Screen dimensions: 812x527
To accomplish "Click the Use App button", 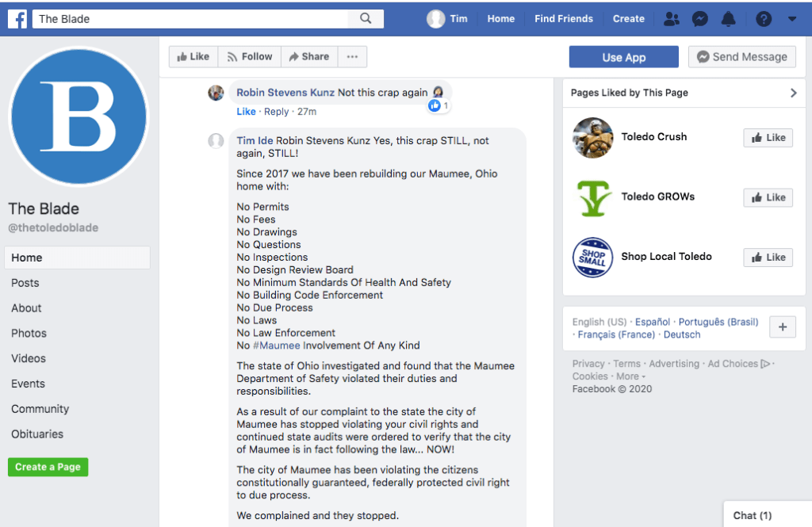I will point(623,57).
